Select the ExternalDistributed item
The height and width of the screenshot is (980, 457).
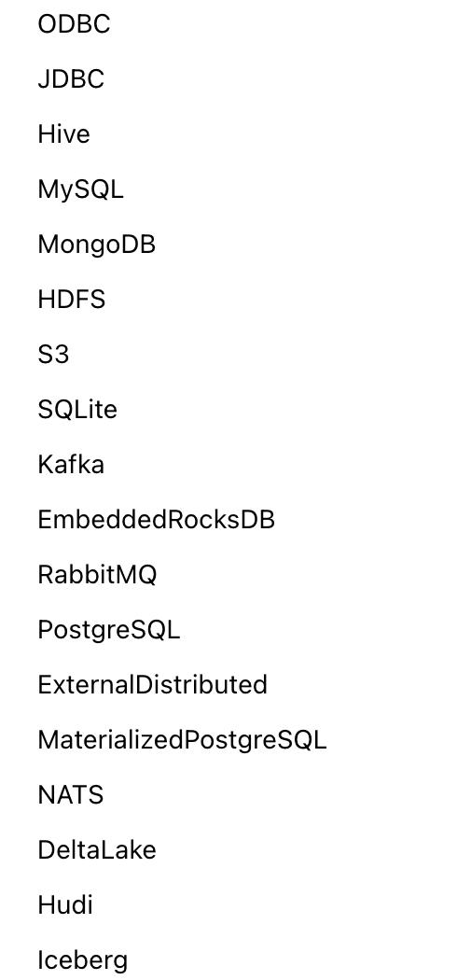(x=152, y=684)
